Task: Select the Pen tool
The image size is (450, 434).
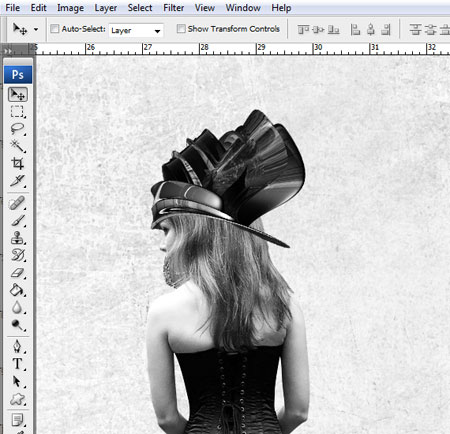Action: [x=17, y=346]
